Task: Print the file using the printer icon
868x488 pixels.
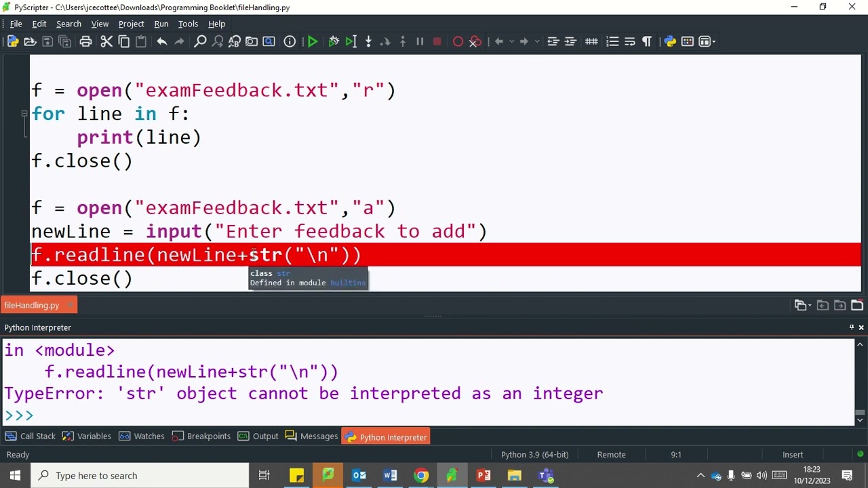Action: pyautogui.click(x=85, y=41)
